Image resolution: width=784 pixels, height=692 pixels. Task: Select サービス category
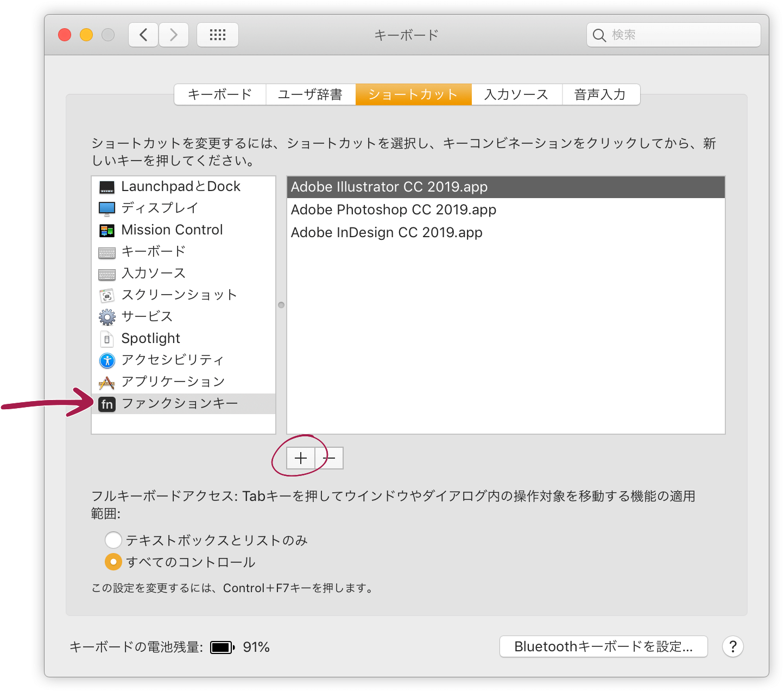pos(184,317)
